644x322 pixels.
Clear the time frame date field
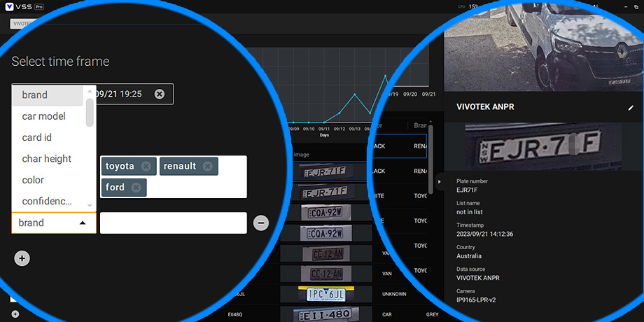[160, 94]
